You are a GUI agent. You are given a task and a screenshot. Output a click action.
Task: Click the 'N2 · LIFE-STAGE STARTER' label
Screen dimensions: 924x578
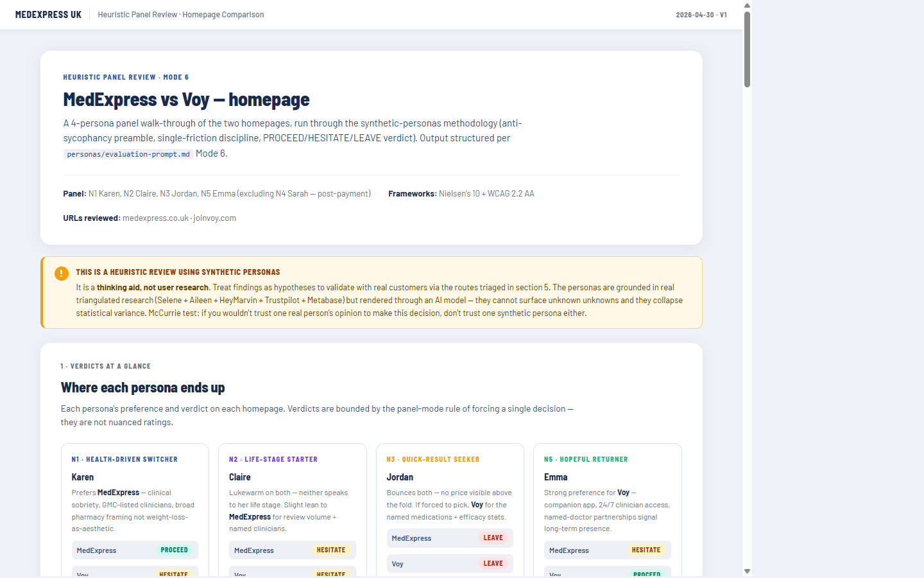[x=273, y=460]
